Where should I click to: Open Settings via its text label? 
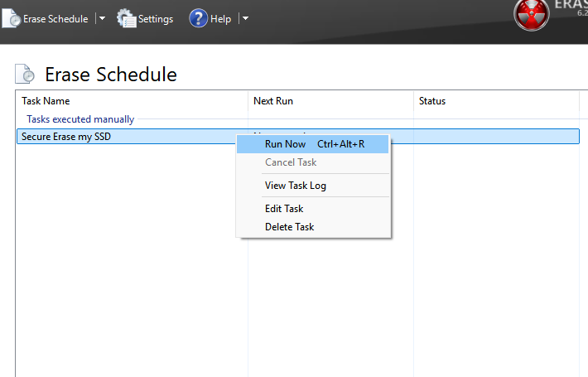[156, 19]
